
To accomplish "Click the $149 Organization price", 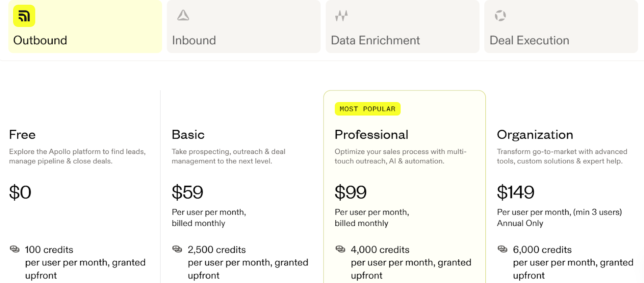I will click(515, 192).
